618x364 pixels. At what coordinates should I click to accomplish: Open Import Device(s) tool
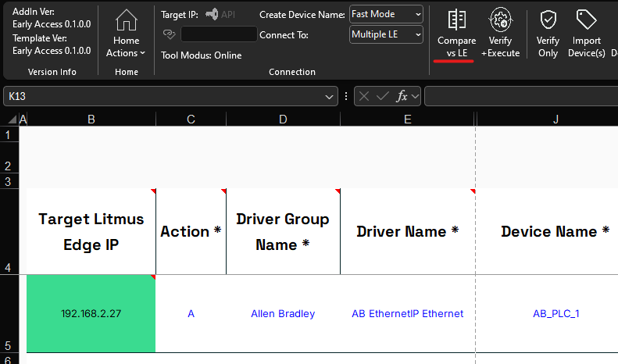click(x=586, y=33)
